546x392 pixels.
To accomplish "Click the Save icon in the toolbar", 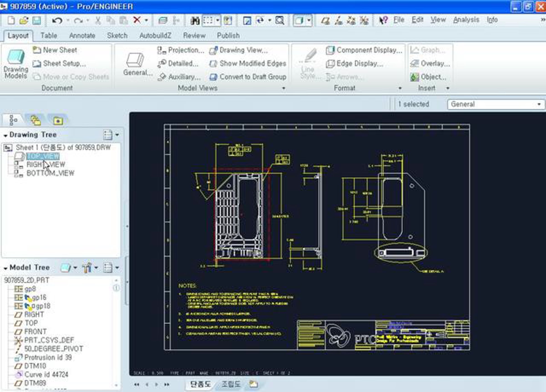I will (37, 21).
